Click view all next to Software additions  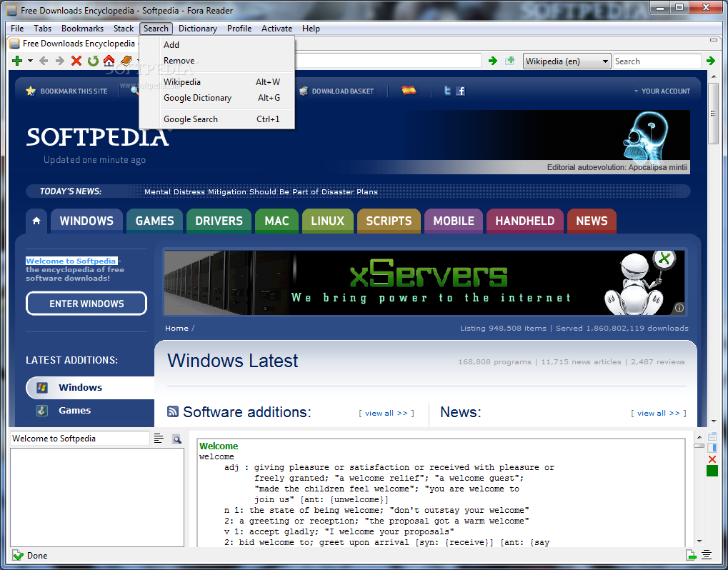(387, 413)
